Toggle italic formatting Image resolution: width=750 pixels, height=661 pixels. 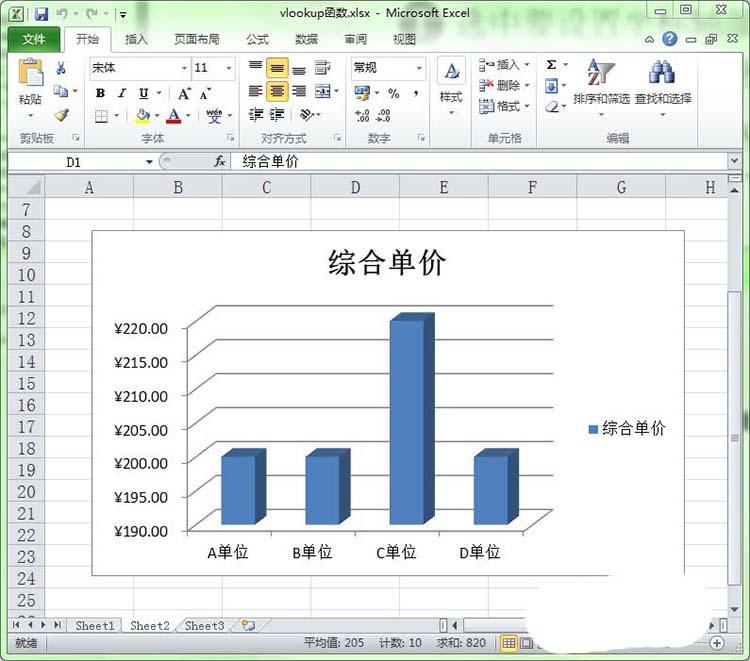tap(122, 93)
